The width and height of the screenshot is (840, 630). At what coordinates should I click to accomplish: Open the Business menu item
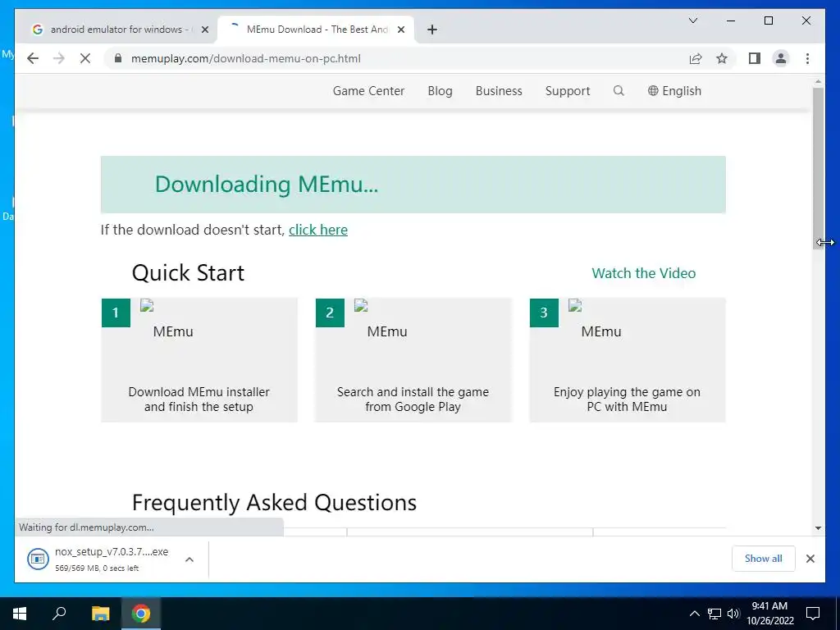499,91
